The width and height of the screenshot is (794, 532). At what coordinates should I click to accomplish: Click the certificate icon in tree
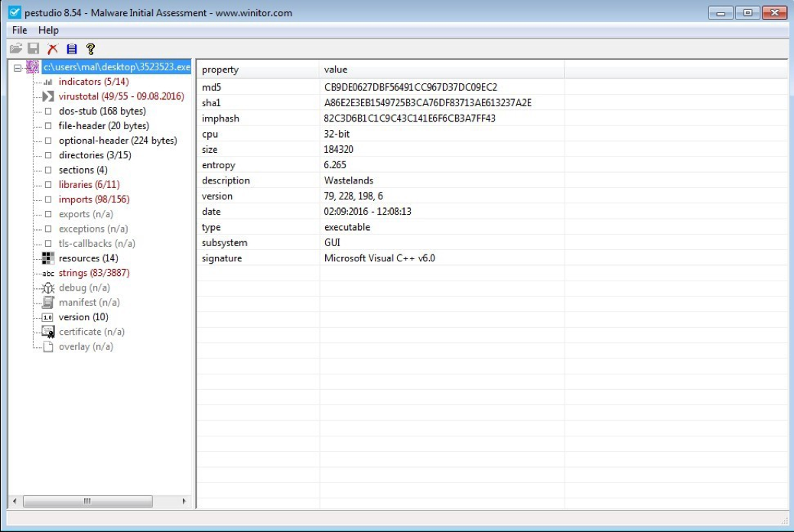pos(48,332)
